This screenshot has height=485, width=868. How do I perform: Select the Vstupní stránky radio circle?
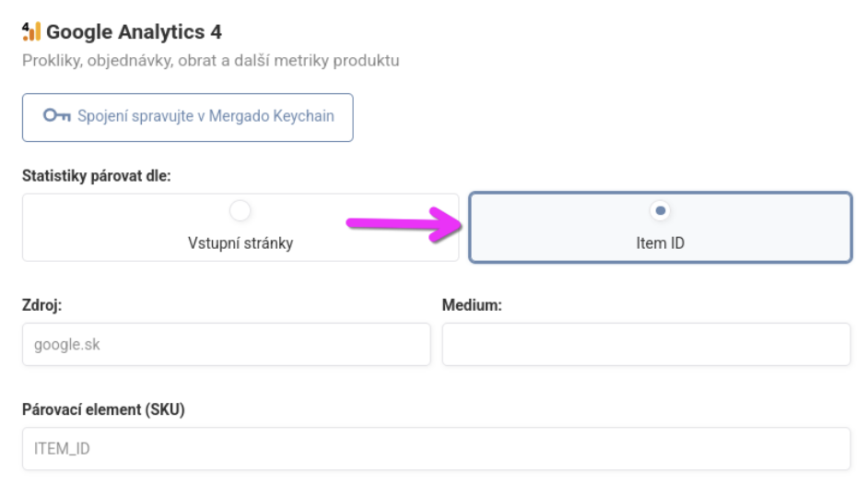click(x=240, y=211)
